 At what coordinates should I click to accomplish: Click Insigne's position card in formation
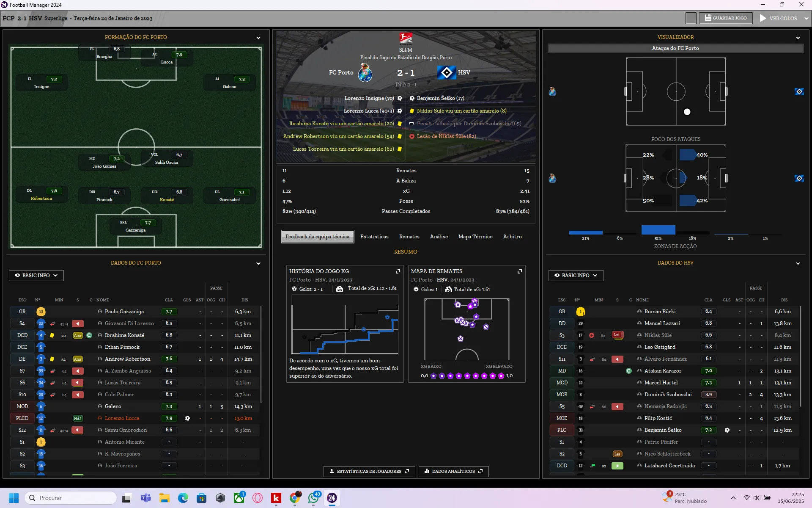click(x=41, y=83)
